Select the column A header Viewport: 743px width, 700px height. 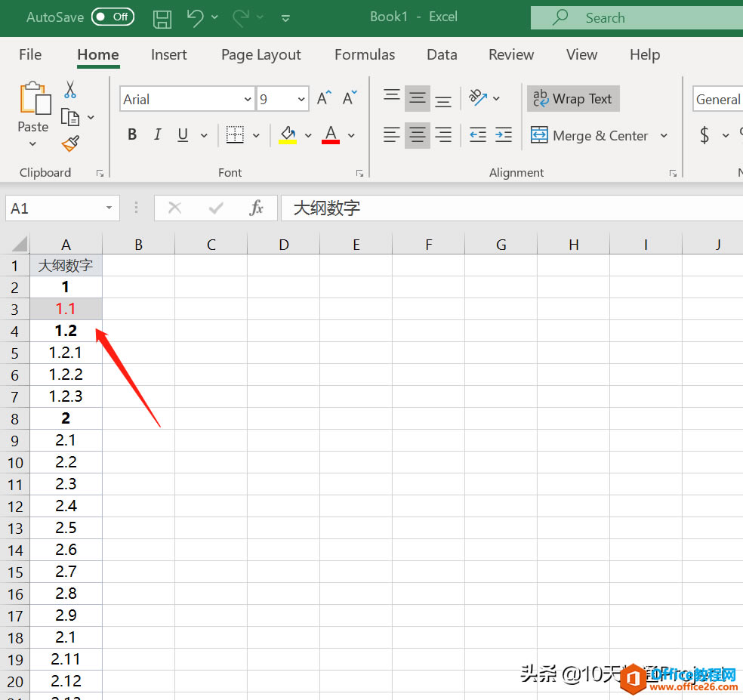pyautogui.click(x=66, y=244)
